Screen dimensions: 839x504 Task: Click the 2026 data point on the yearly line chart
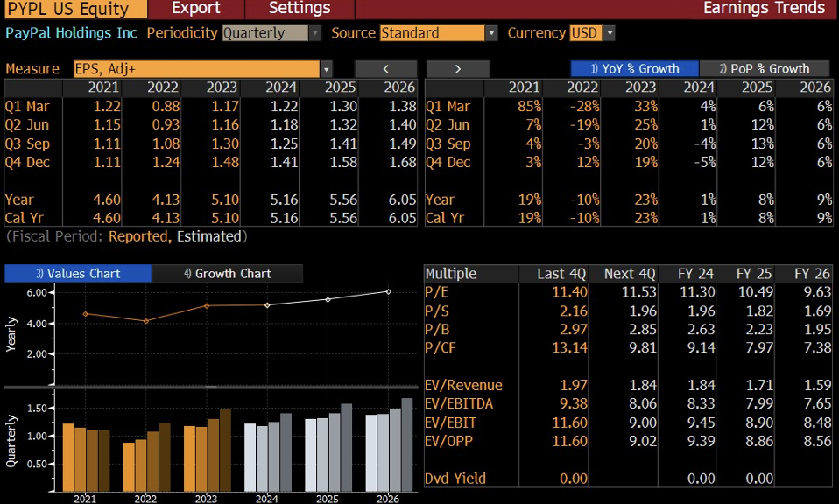tap(389, 292)
